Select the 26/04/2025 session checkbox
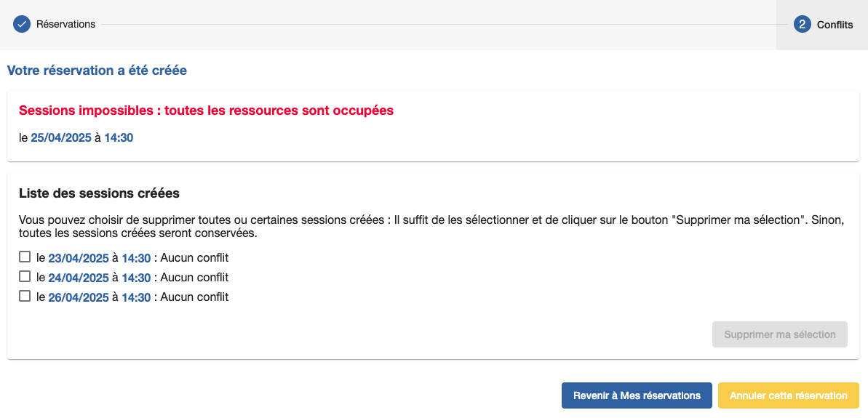 click(25, 297)
